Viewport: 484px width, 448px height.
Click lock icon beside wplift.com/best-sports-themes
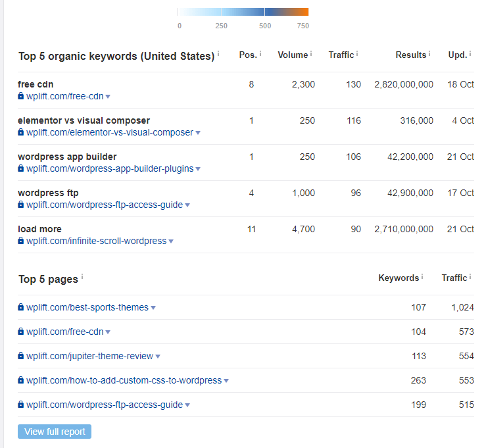tap(20, 307)
